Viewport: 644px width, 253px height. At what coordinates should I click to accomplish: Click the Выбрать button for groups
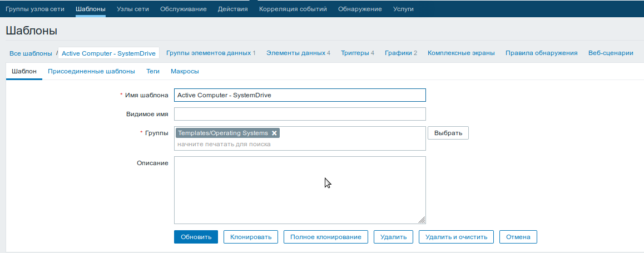(448, 133)
